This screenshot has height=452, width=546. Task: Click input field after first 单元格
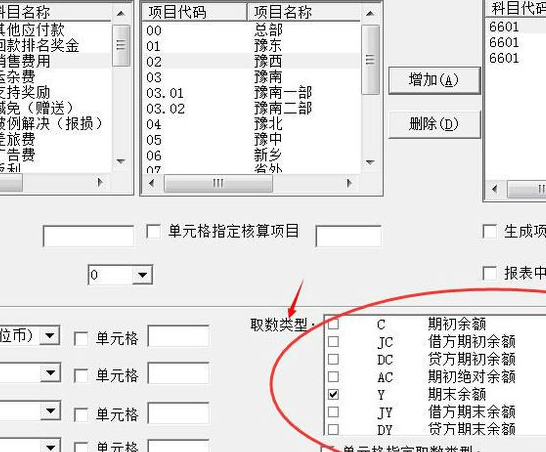coord(179,336)
